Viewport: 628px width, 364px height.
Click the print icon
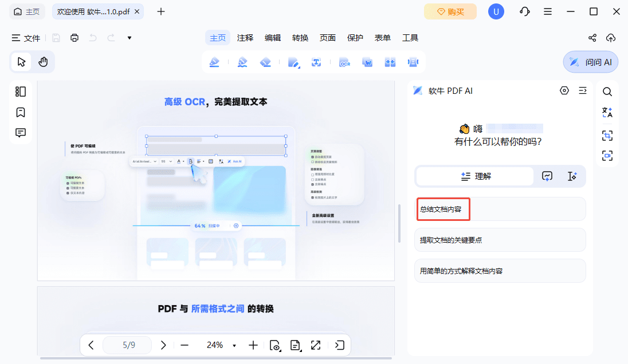click(74, 38)
